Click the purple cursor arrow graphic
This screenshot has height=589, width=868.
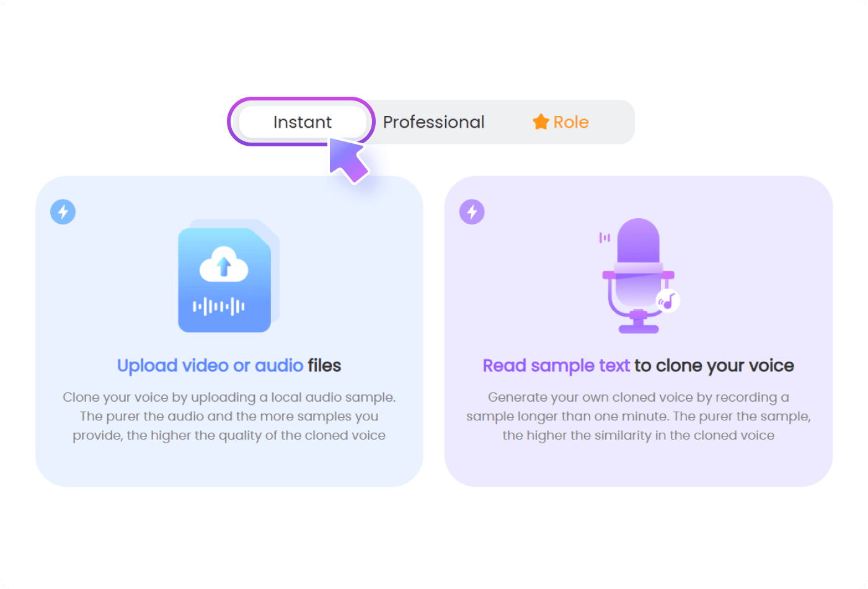[x=348, y=160]
